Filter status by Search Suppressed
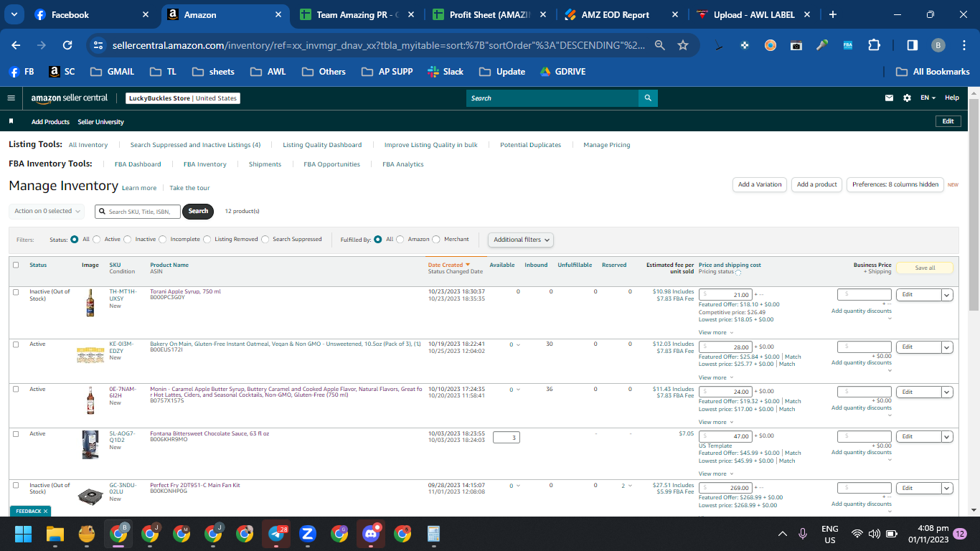This screenshot has height=551, width=980. click(x=265, y=240)
